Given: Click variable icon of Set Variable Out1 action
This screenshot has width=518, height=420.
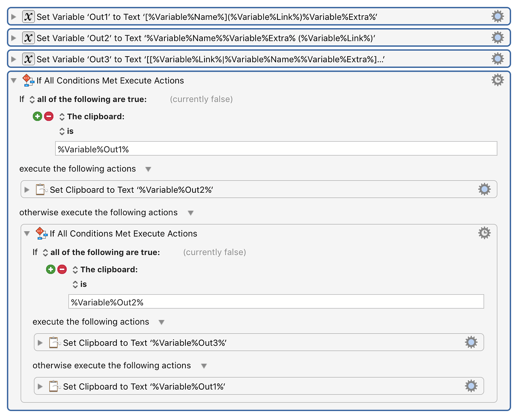Looking at the screenshot, I should [x=28, y=17].
